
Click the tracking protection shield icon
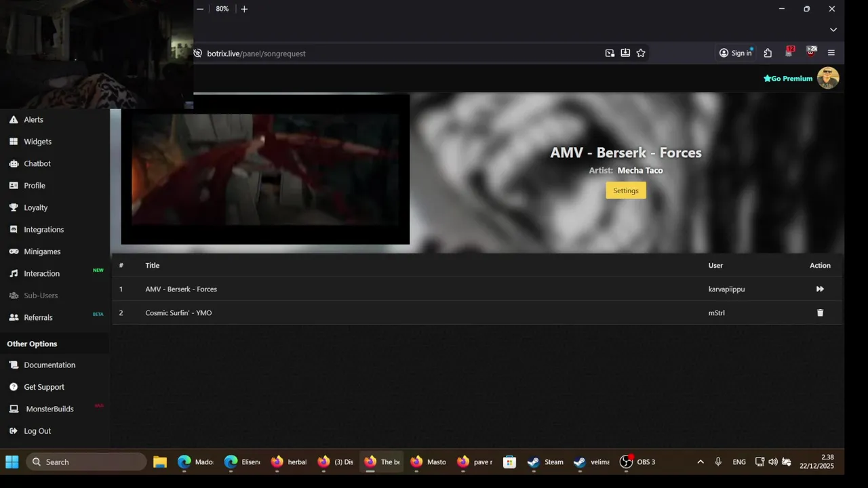[198, 53]
